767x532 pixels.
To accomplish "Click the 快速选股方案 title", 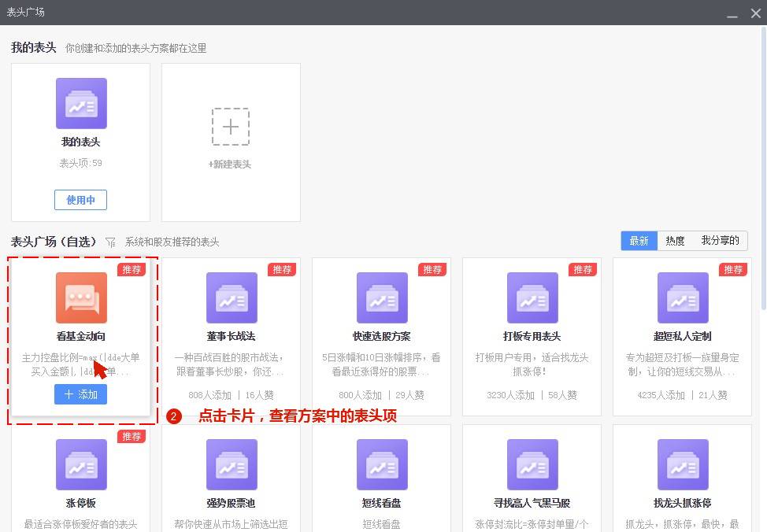I will click(x=382, y=336).
